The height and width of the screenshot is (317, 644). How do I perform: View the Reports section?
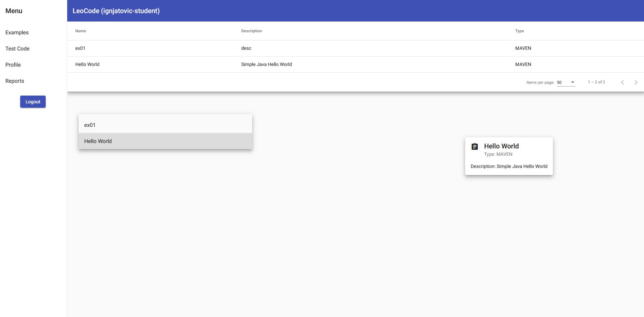(x=15, y=81)
